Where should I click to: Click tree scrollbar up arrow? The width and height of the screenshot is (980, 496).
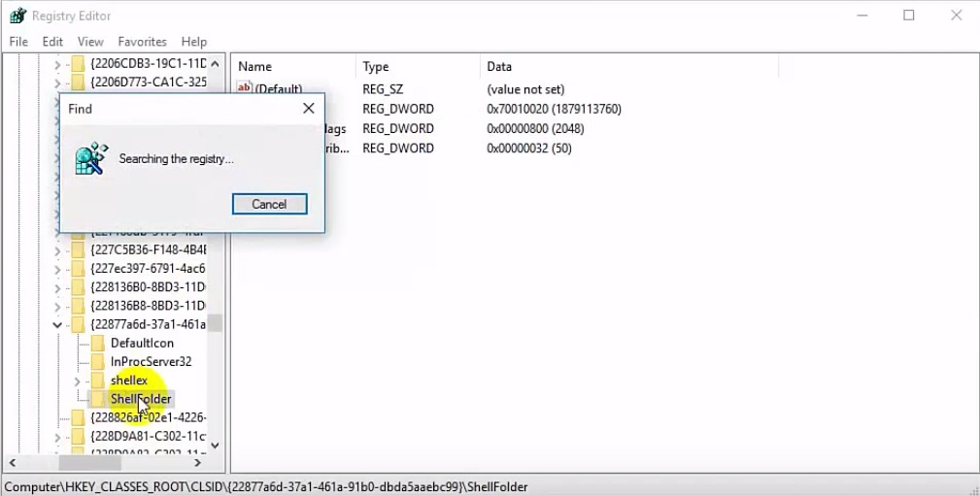[215, 64]
